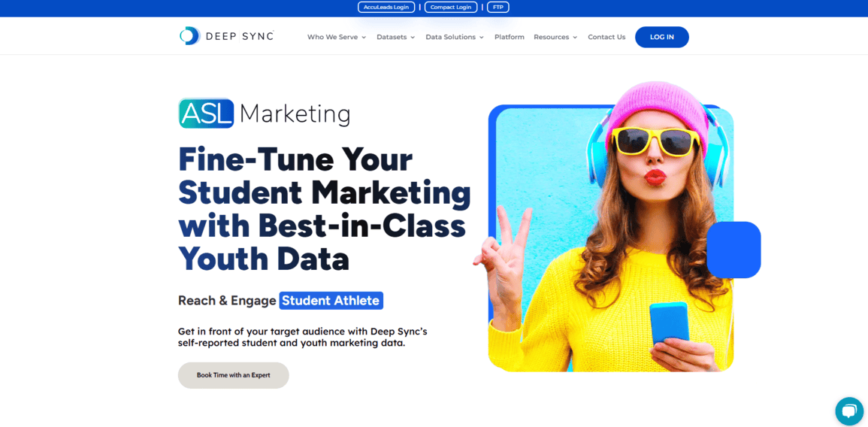Open the chat widget bubble
Screen dimensions: 868x427
click(x=849, y=410)
